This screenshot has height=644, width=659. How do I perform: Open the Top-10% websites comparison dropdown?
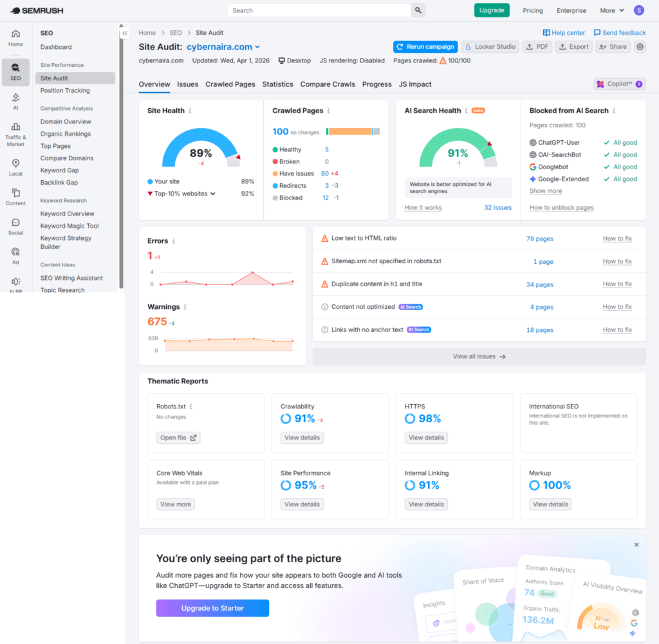184,193
